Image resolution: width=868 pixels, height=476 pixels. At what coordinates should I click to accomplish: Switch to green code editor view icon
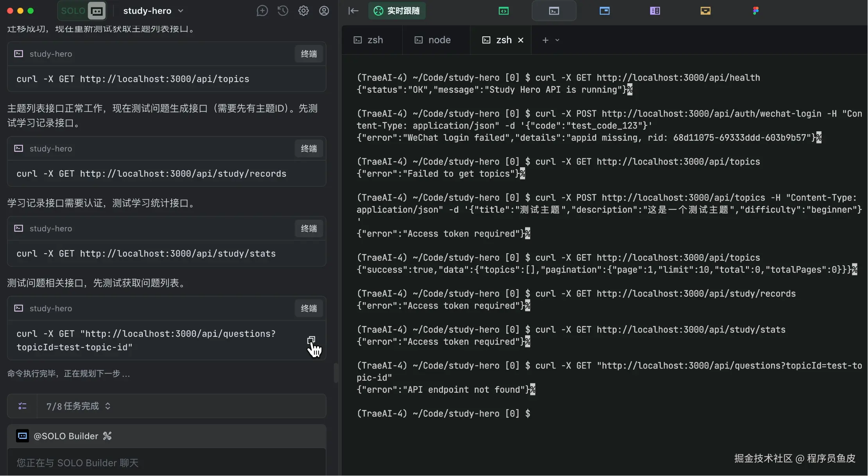pos(504,11)
